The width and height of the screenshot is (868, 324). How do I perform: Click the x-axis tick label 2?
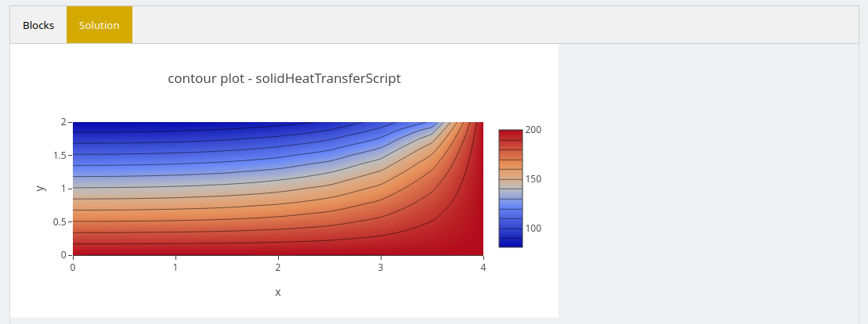click(278, 268)
